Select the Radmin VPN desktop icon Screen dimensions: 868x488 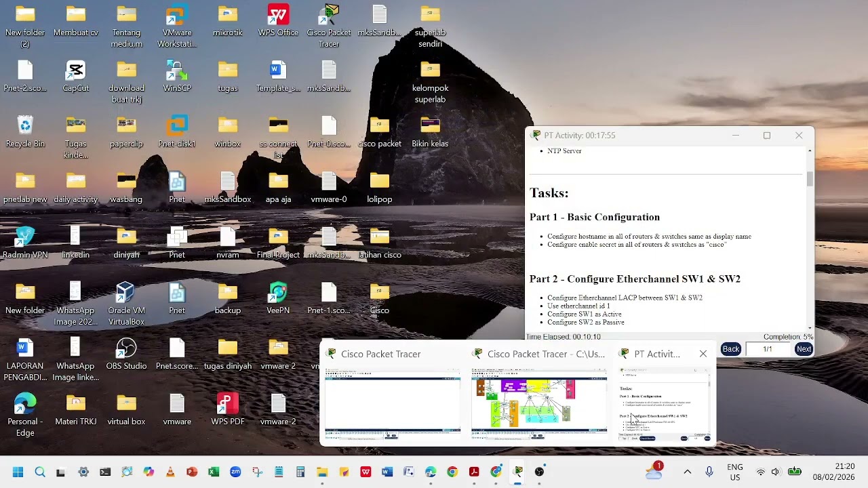pyautogui.click(x=25, y=243)
